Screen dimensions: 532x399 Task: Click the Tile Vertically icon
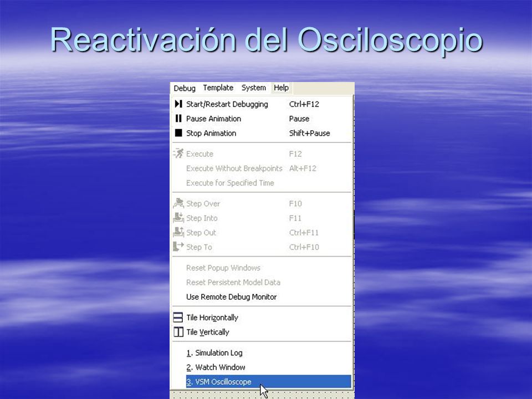click(x=178, y=332)
